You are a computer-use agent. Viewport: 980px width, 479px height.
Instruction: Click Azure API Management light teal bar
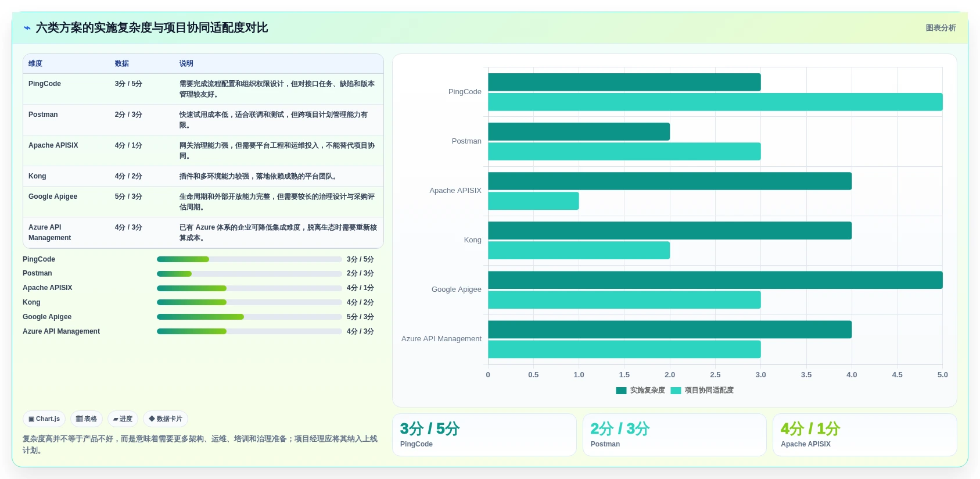pos(624,349)
